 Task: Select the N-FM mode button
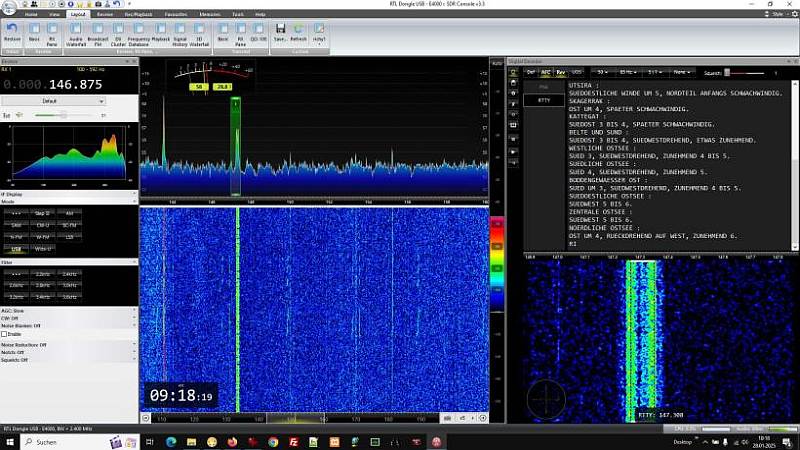tap(16, 237)
